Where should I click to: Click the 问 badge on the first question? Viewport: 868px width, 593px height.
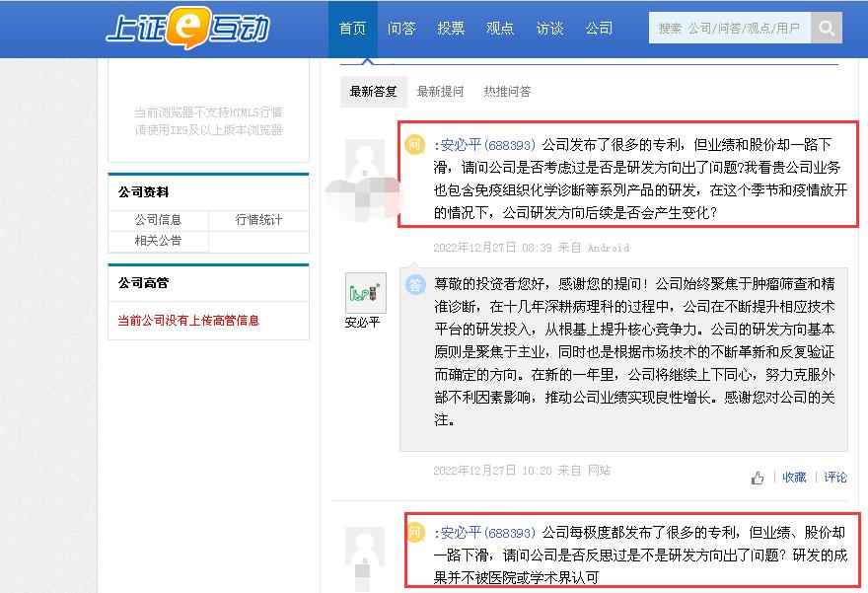[414, 144]
